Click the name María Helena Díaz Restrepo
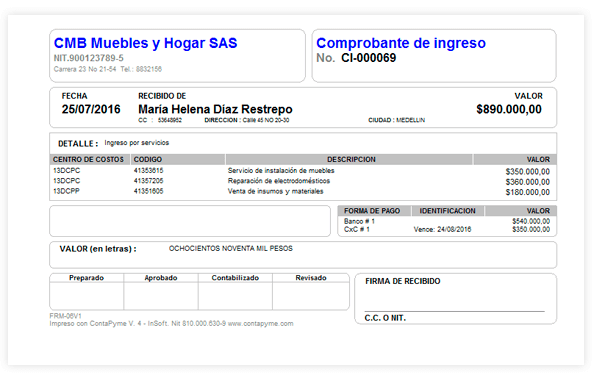Screen dimensions: 596x383 point(215,109)
